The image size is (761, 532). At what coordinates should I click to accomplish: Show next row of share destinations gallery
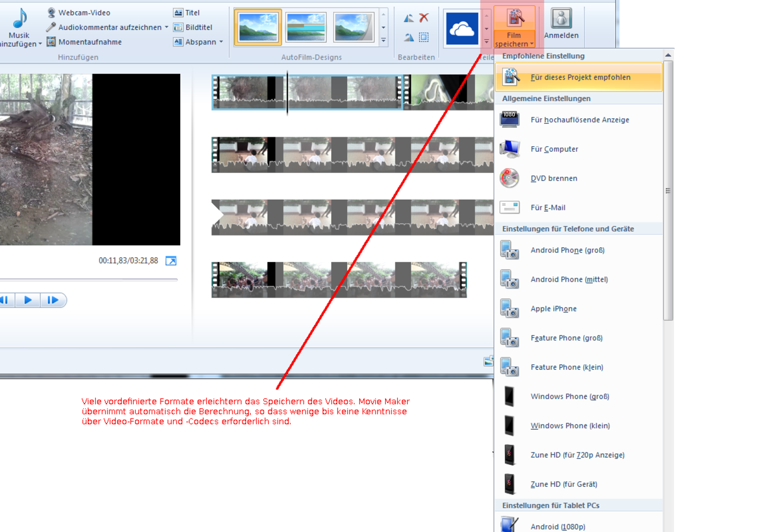point(486,28)
